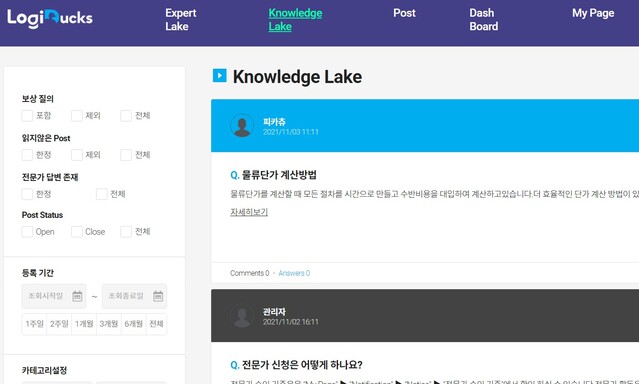The height and width of the screenshot is (384, 639).
Task: Click the 조회종료일 date field
Action: pos(134,296)
